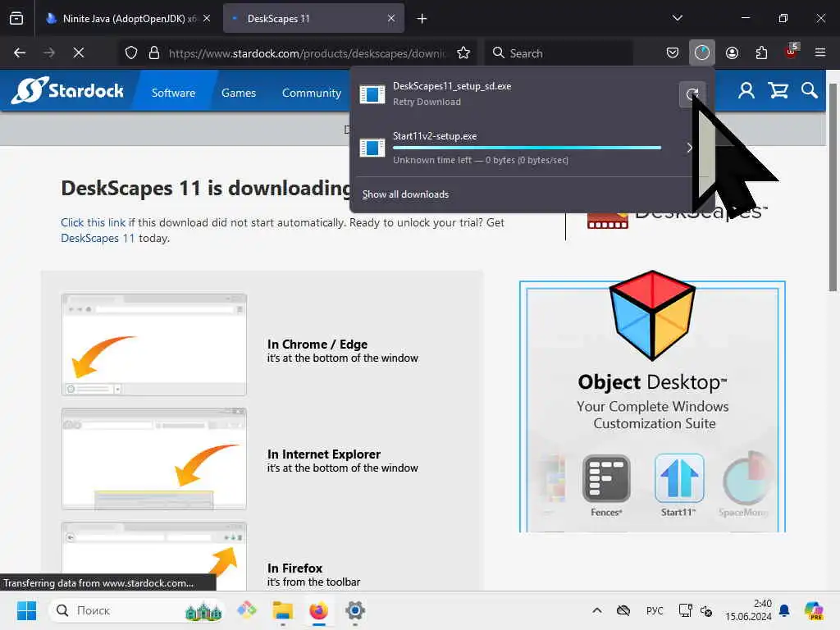
Task: Save page to Pocket
Action: coord(673,52)
